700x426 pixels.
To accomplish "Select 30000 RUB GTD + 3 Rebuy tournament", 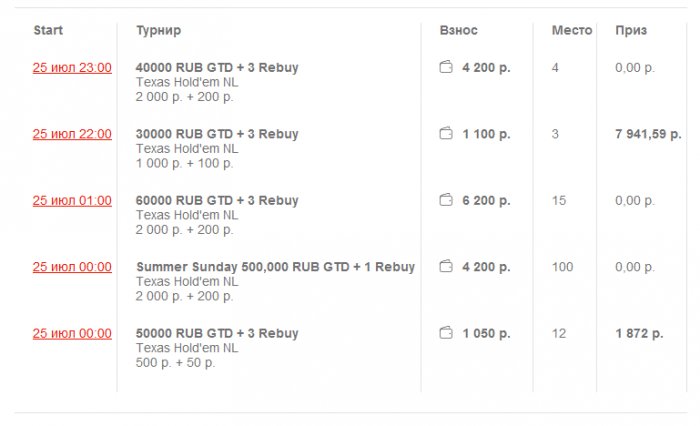I will [x=217, y=134].
